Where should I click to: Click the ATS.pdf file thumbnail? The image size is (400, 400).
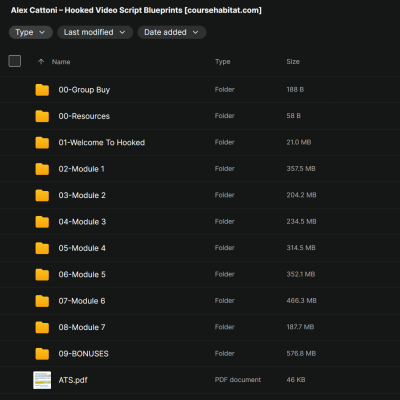tap(42, 380)
